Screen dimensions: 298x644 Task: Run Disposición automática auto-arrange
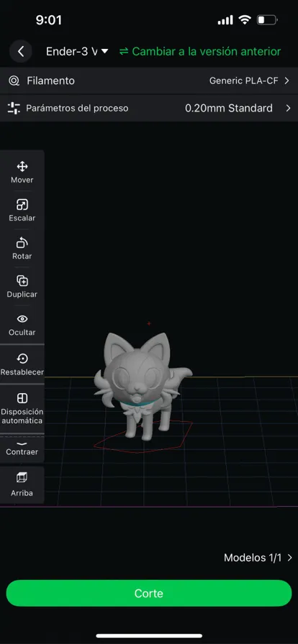tap(22, 408)
